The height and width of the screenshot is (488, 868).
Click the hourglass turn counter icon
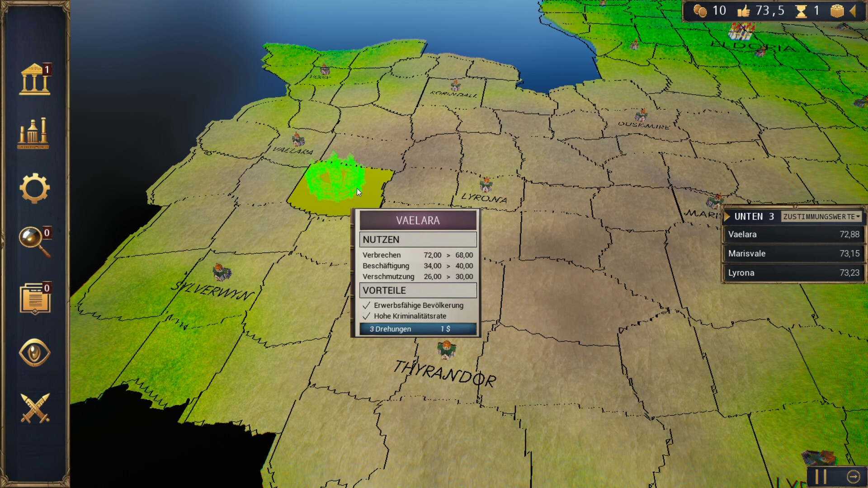tap(801, 10)
